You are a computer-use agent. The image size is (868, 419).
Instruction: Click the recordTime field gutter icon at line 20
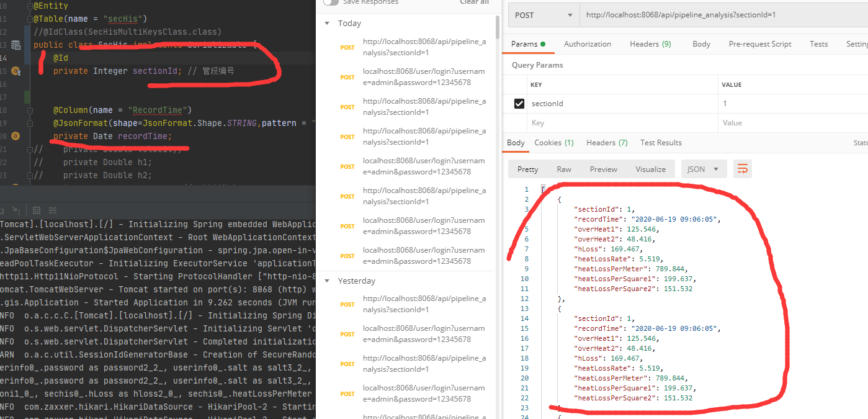[x=16, y=136]
